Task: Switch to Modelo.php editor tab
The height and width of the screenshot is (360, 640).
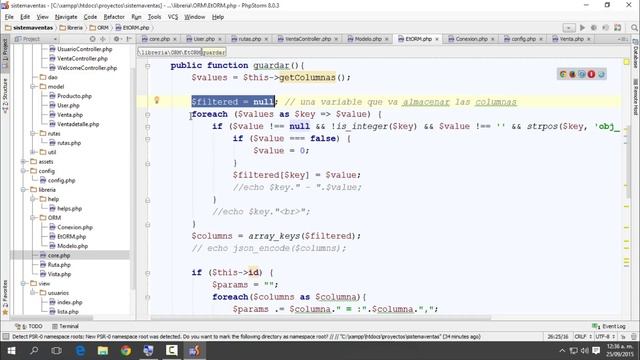Action: tap(367, 39)
